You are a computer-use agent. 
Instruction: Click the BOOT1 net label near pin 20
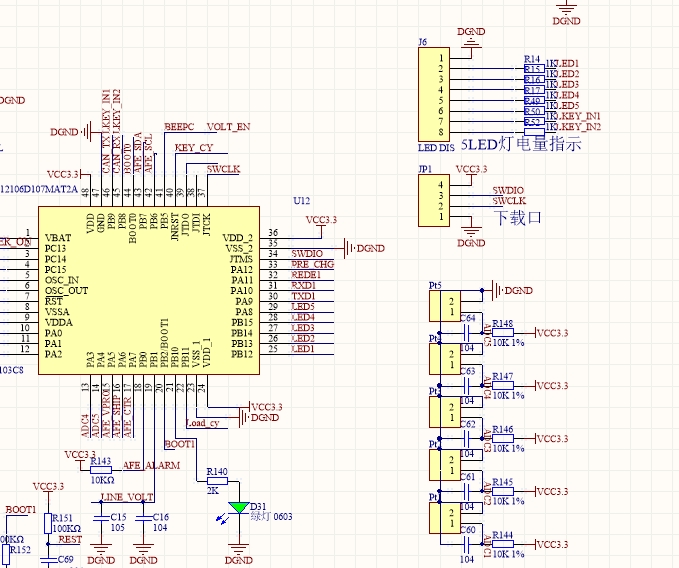(180, 444)
